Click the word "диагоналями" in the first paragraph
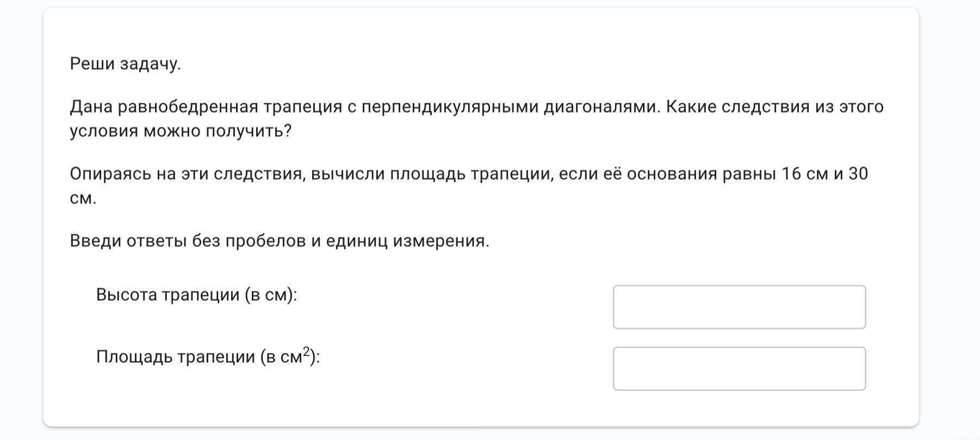Screen dimensions: 980x440 tap(602, 107)
